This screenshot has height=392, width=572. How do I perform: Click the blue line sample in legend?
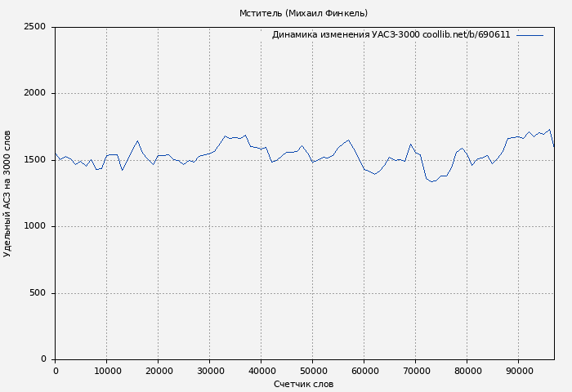pyautogui.click(x=530, y=35)
